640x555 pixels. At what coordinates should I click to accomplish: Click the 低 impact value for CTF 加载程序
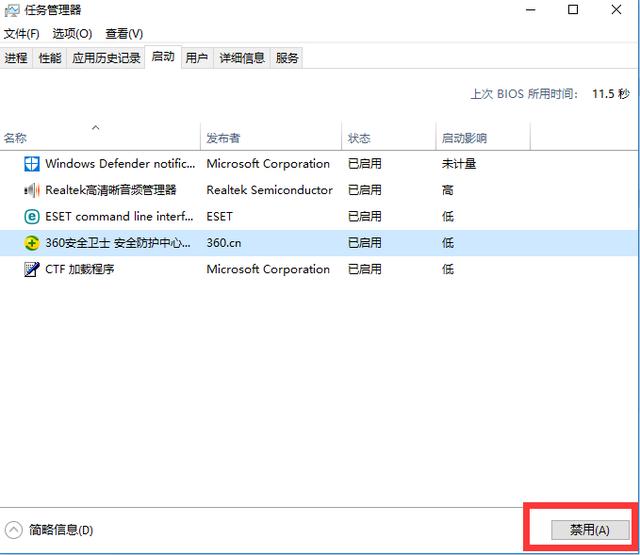pyautogui.click(x=448, y=269)
